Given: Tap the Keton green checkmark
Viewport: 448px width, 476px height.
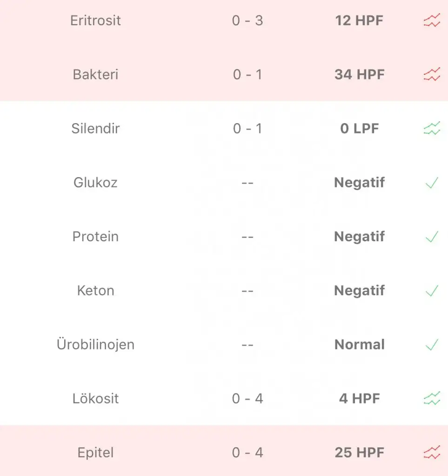Looking at the screenshot, I should tap(432, 291).
